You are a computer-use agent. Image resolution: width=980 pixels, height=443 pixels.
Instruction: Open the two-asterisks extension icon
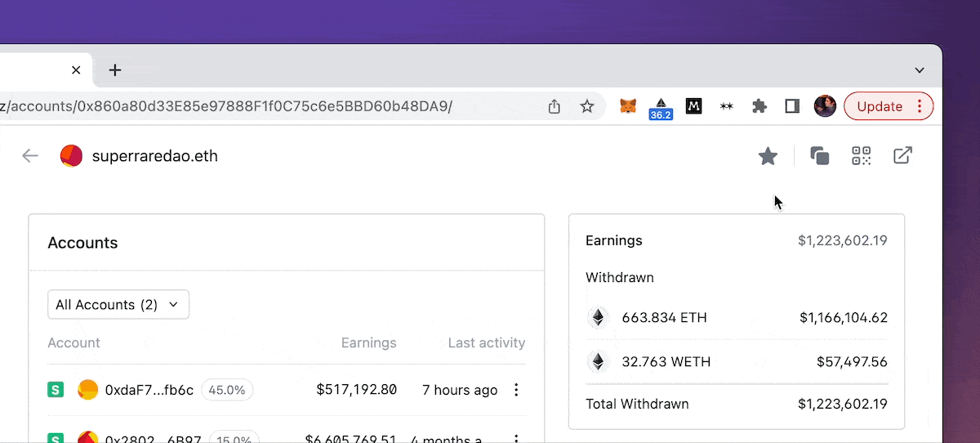726,106
